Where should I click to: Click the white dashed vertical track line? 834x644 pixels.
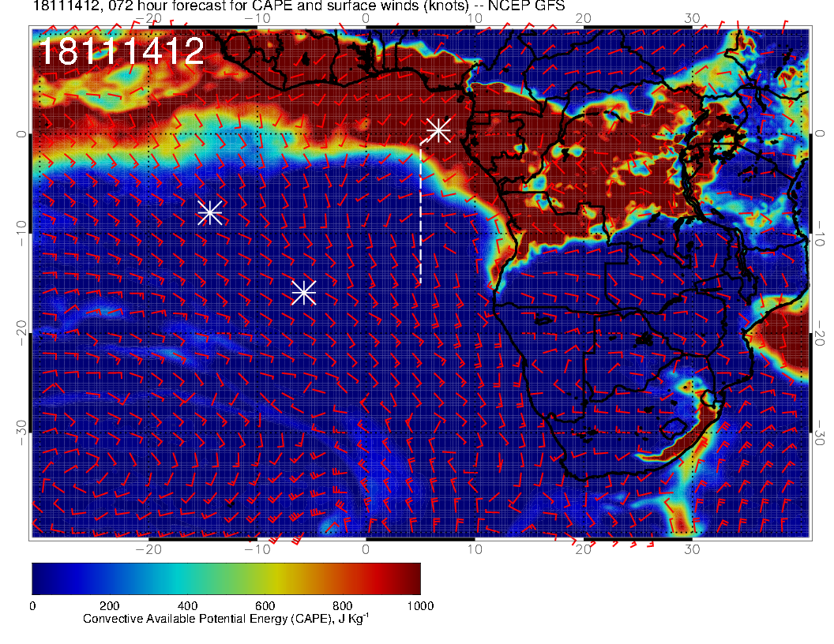[421, 212]
